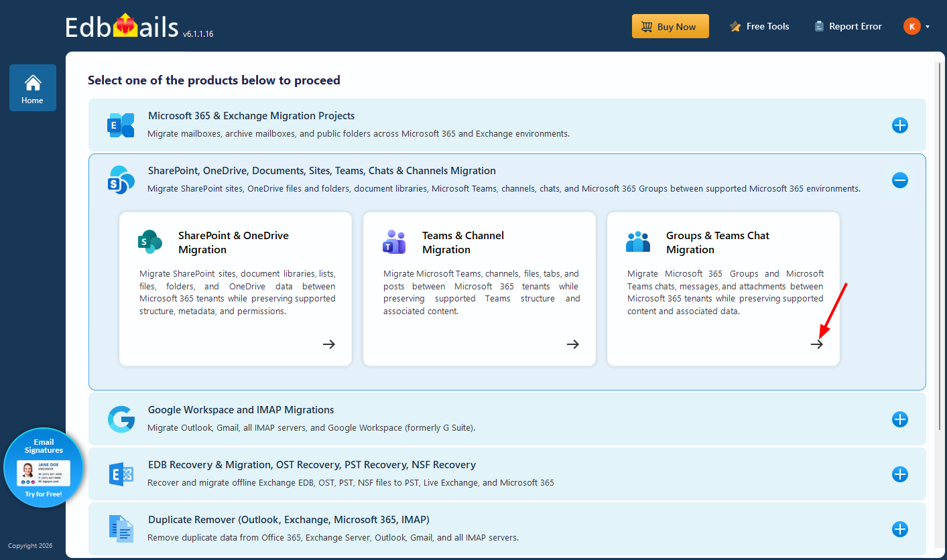Select the Teams & Channel Migration title
This screenshot has height=560, width=947.
(463, 242)
